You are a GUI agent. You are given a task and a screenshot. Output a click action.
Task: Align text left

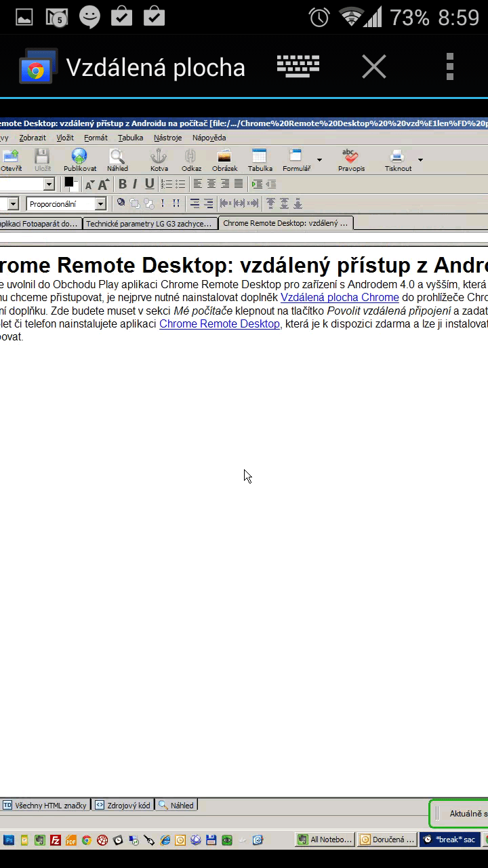[x=198, y=184]
